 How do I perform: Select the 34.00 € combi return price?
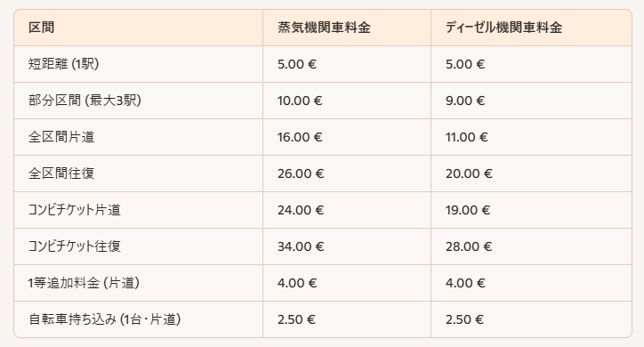pyautogui.click(x=301, y=246)
